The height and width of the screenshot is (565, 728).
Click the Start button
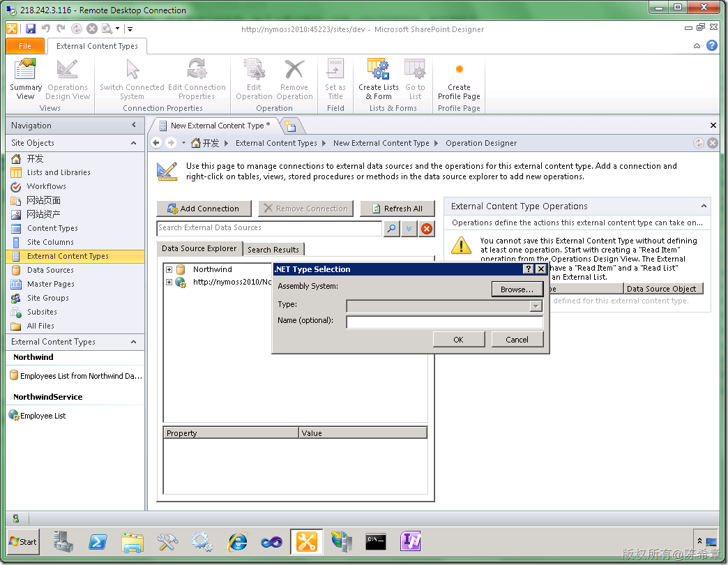(23, 542)
